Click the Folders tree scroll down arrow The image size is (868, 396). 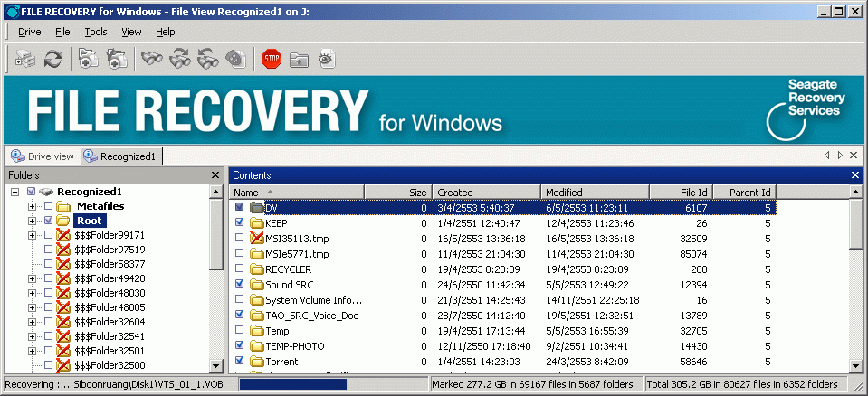click(216, 365)
